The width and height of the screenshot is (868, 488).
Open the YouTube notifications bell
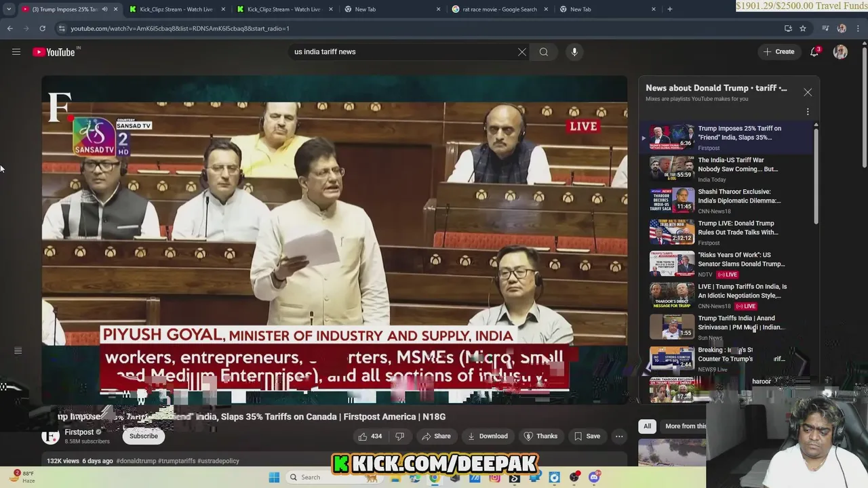tap(814, 52)
